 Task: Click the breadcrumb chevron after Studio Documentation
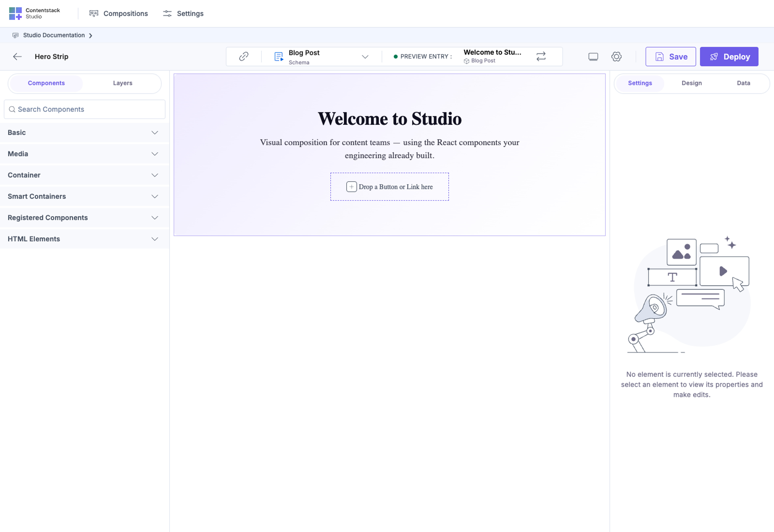pos(90,35)
